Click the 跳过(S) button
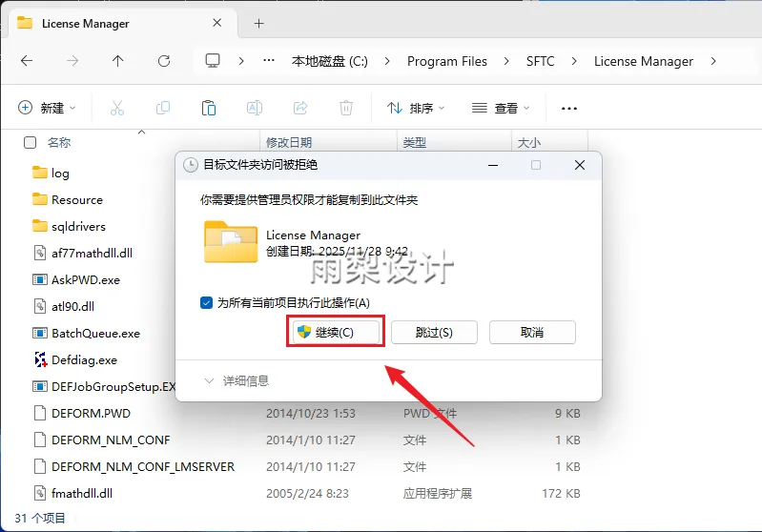The image size is (762, 532). (434, 333)
